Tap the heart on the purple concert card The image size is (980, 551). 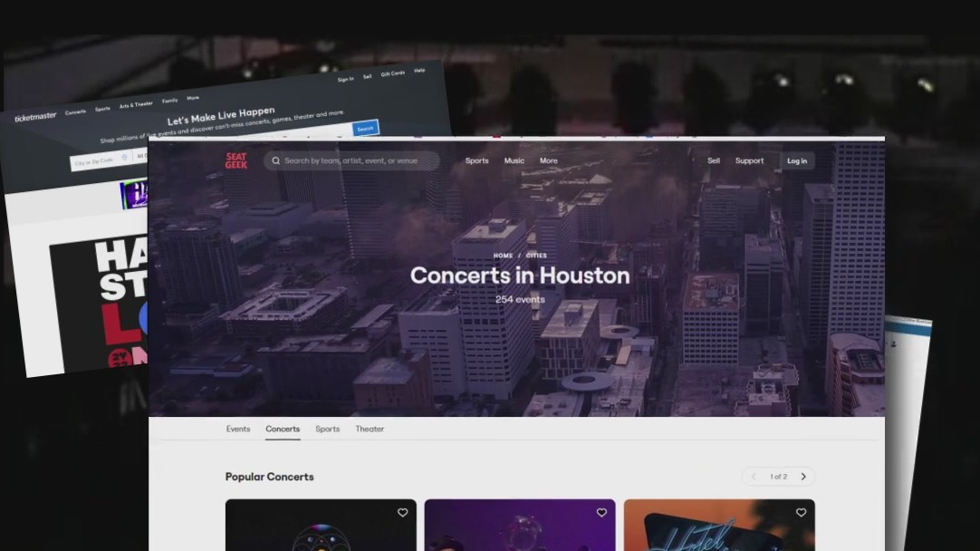pos(601,513)
